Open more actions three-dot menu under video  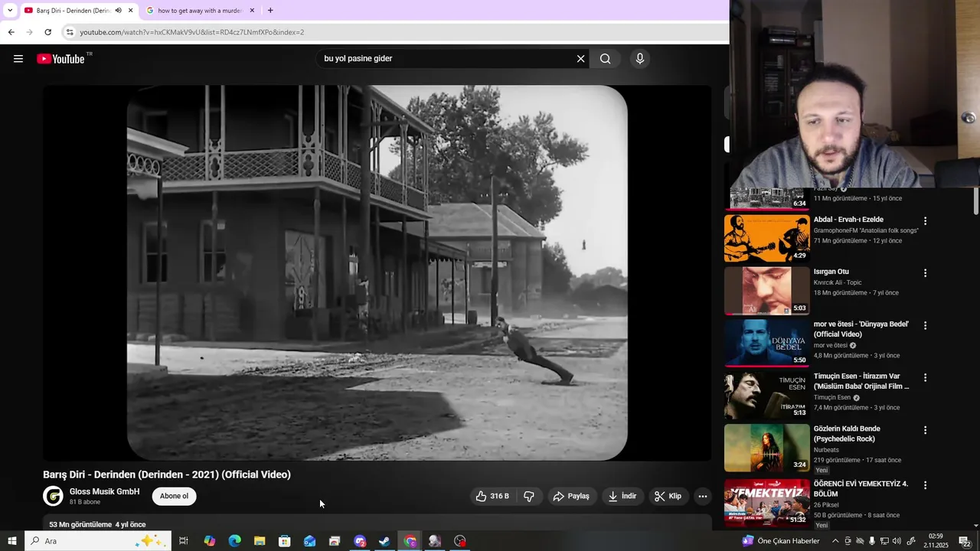pos(702,496)
